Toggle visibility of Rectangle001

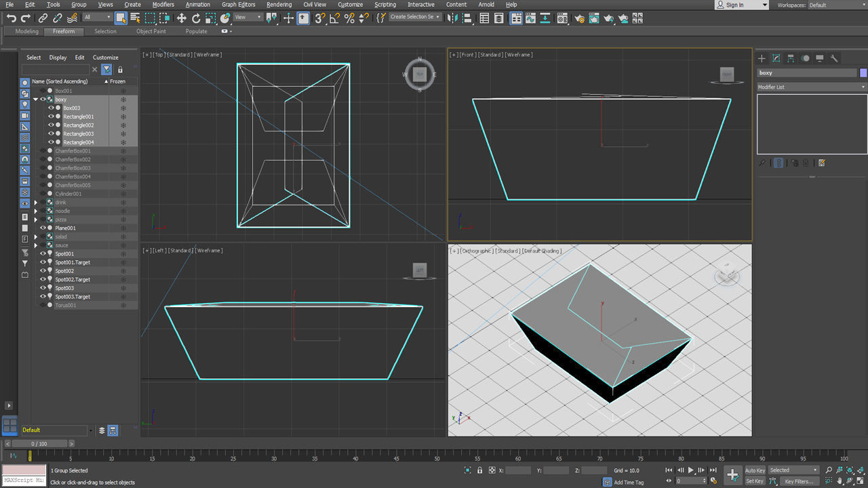(51, 117)
